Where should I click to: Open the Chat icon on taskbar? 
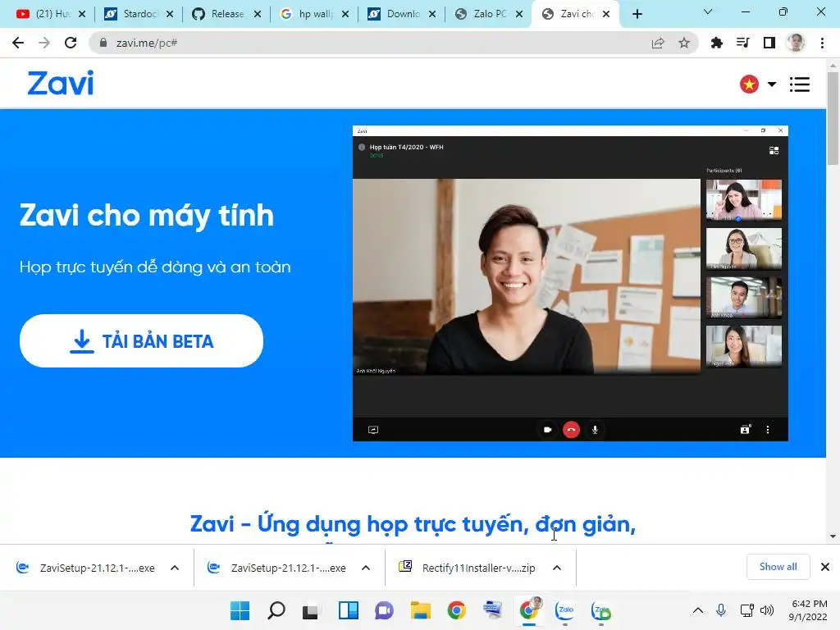[384, 610]
